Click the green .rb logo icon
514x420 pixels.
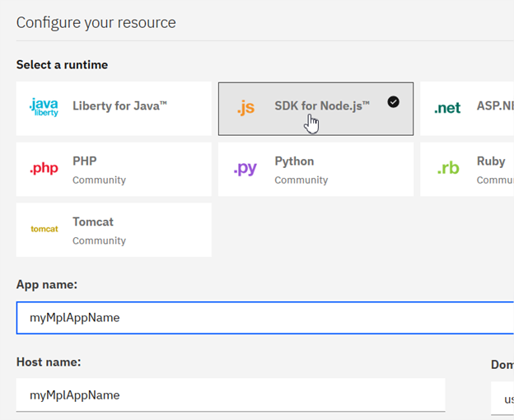point(448,168)
